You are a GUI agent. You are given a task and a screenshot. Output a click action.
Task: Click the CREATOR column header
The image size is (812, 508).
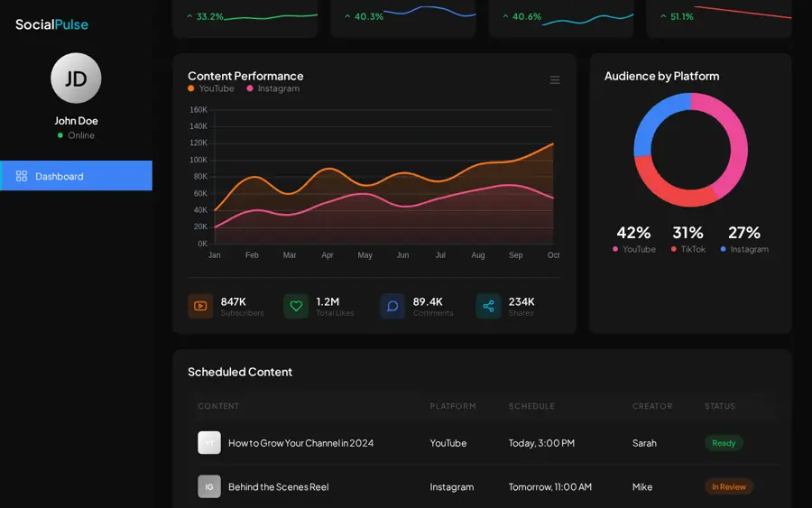click(652, 406)
